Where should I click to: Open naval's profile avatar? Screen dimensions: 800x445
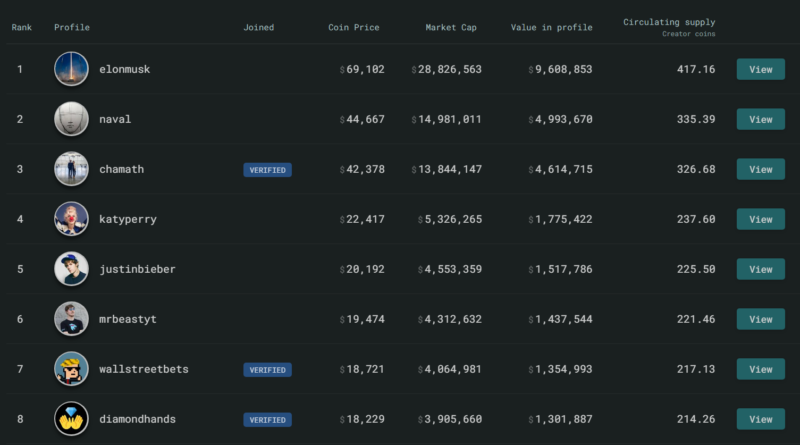point(71,119)
